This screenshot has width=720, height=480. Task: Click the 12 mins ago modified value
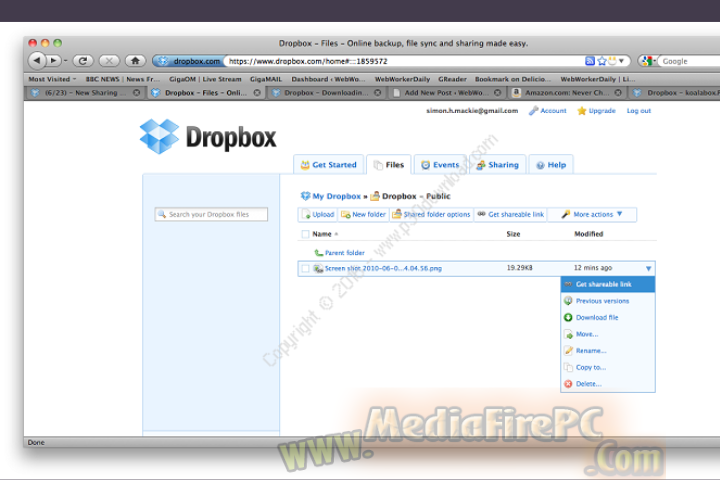(x=593, y=268)
